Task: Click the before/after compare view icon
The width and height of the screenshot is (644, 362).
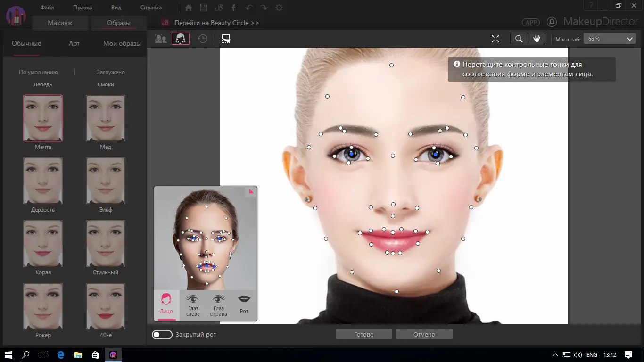Action: (226, 39)
